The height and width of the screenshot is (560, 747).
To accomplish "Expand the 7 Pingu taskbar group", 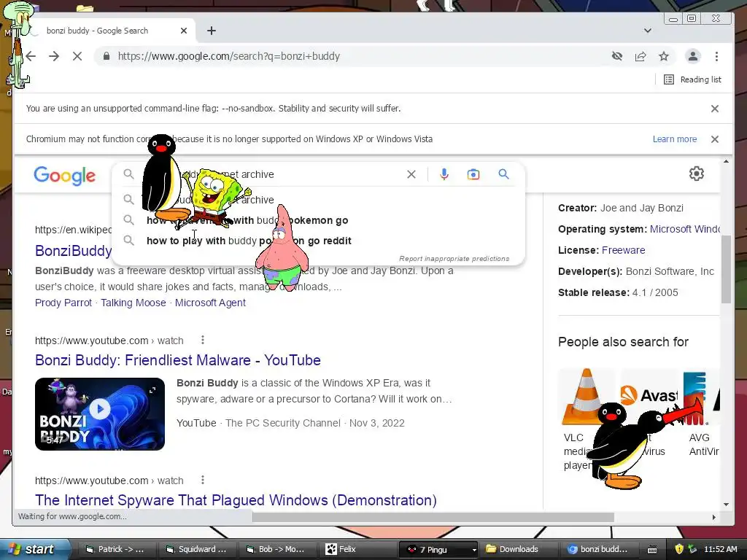I will (438, 549).
